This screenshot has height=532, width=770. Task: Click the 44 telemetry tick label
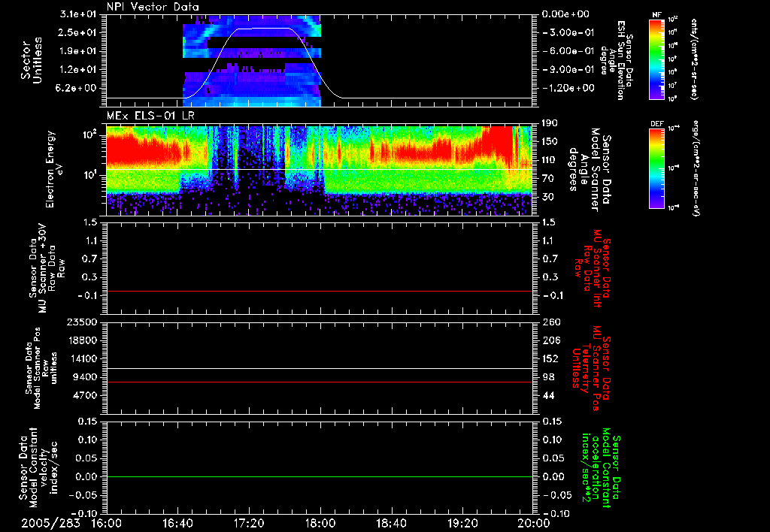pyautogui.click(x=547, y=395)
